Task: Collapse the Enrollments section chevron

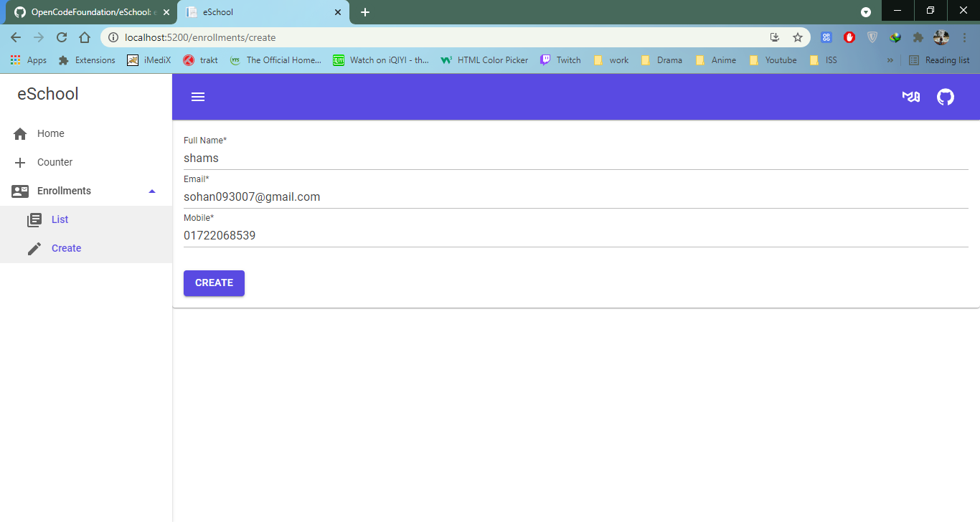Action: click(x=151, y=191)
